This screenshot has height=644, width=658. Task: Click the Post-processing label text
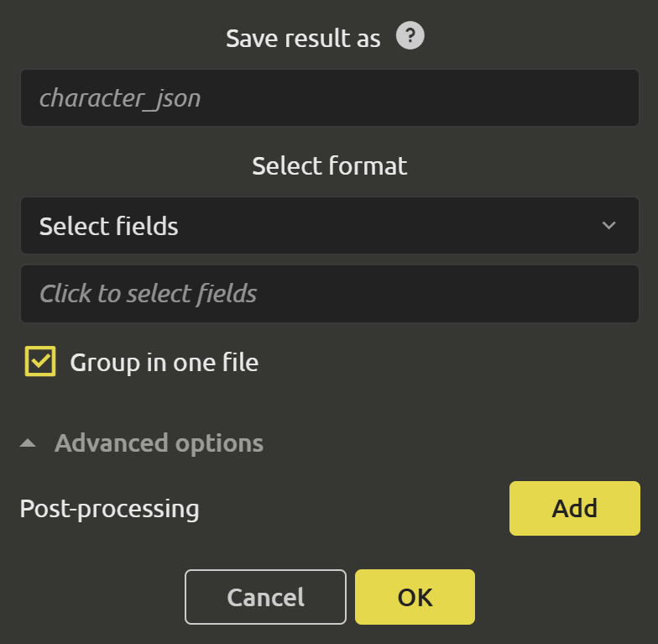pyautogui.click(x=109, y=509)
